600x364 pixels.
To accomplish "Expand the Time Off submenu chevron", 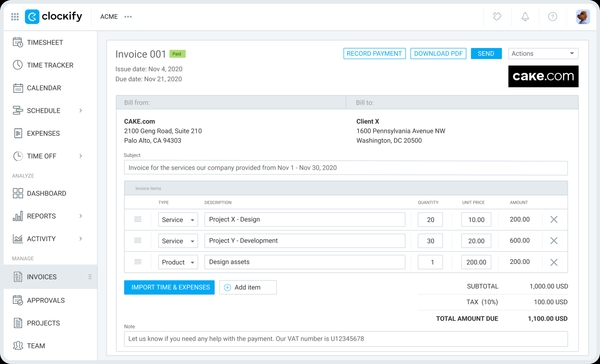I will pos(81,156).
